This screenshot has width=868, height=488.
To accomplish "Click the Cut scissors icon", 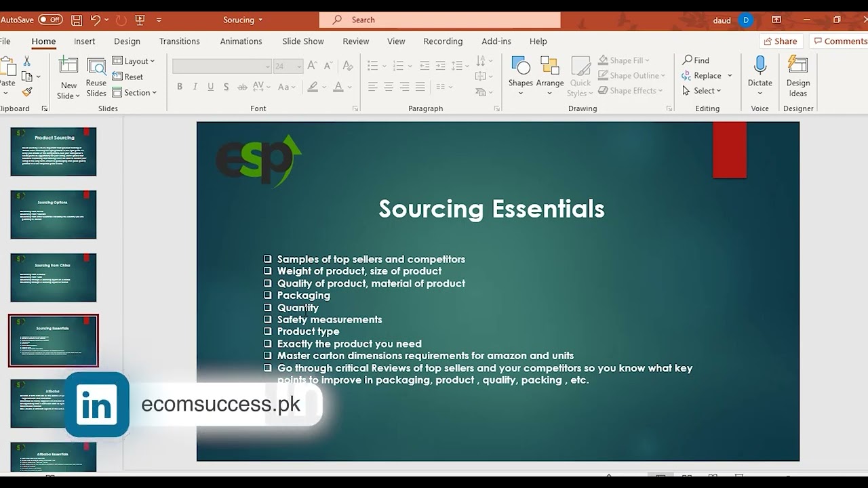I will point(27,61).
